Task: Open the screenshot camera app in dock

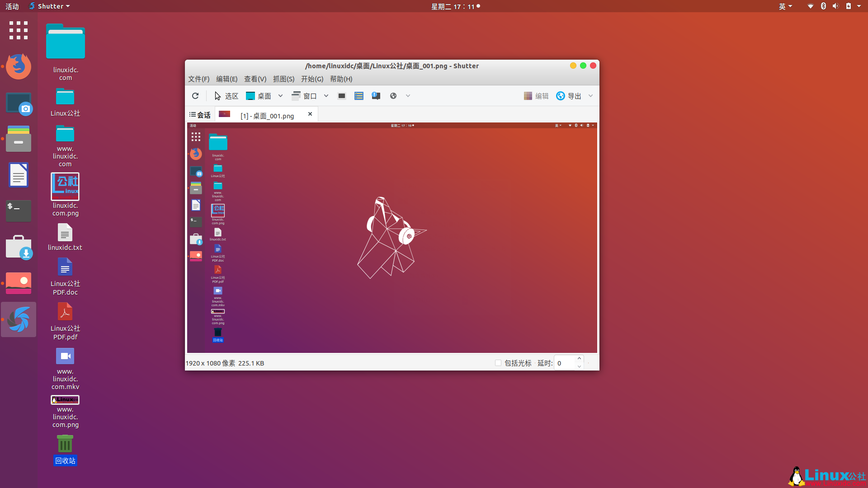Action: pyautogui.click(x=19, y=103)
